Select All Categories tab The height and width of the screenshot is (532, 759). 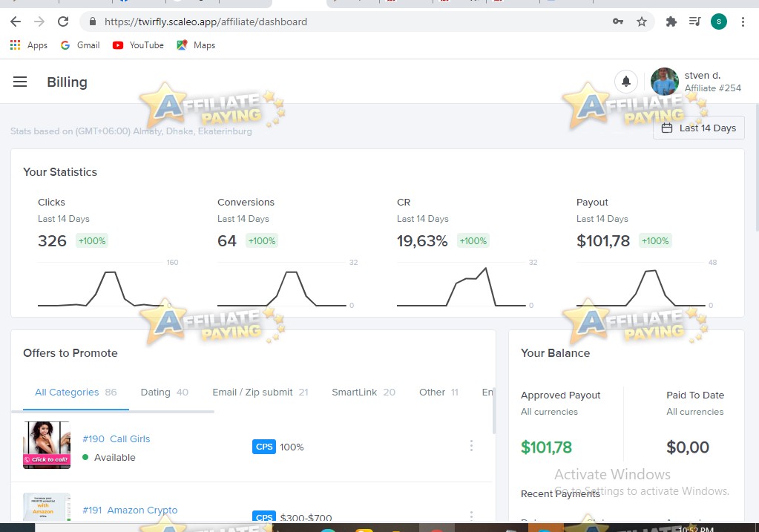click(x=76, y=392)
